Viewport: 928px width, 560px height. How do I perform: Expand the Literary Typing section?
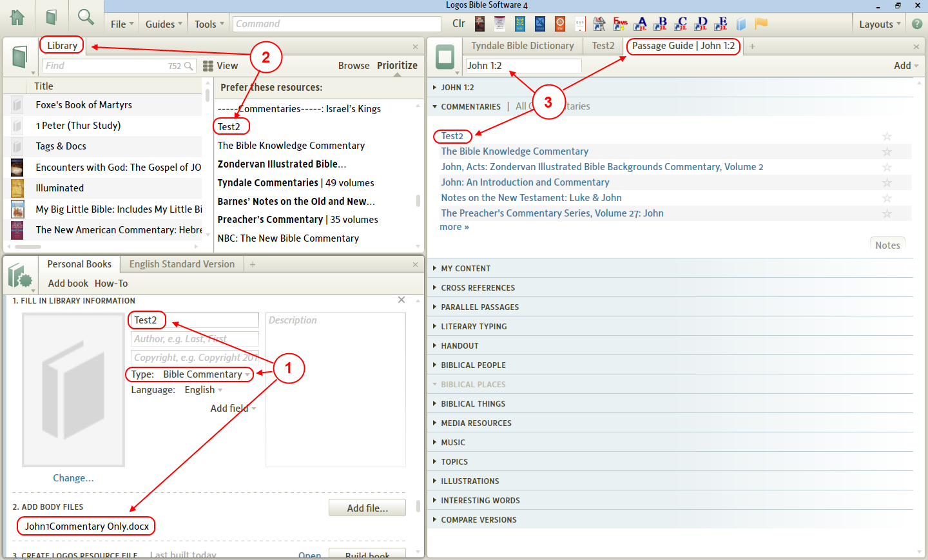click(474, 327)
